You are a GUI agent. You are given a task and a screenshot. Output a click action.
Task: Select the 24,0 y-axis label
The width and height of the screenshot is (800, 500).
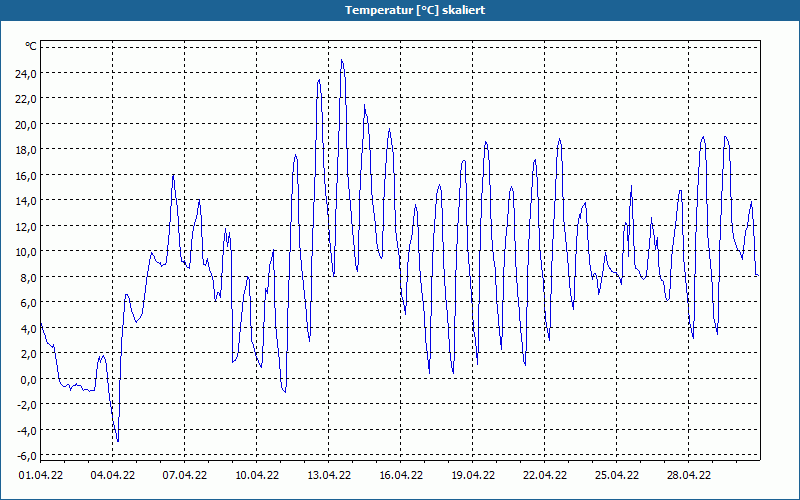[x=27, y=73]
